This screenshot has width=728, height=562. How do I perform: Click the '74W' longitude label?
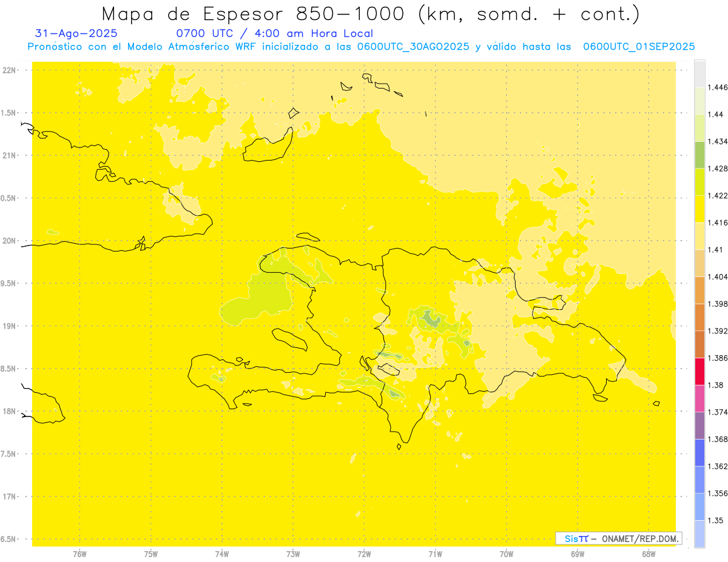point(222,554)
